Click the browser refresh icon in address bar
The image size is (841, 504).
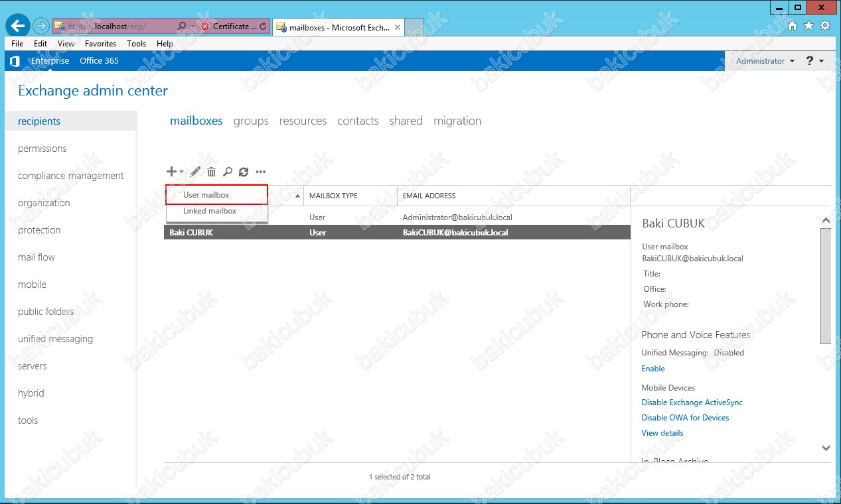coord(263,27)
